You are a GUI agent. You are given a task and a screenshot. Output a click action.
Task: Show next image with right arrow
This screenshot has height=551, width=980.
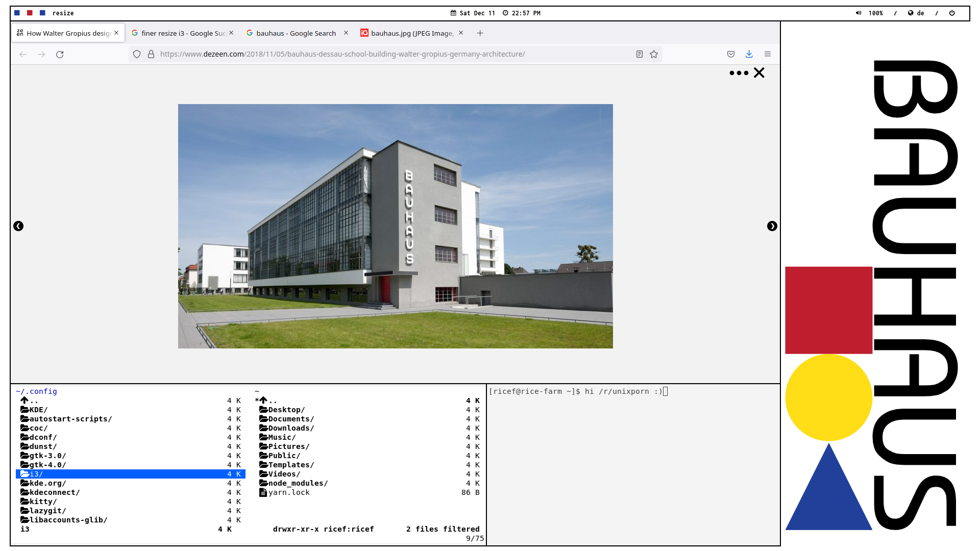(x=772, y=226)
